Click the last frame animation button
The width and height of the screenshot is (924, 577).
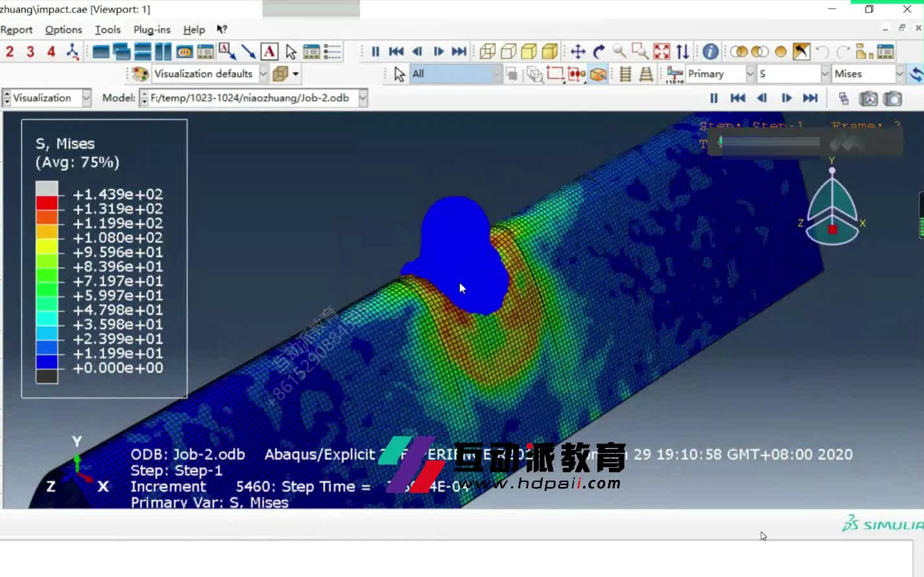459,51
